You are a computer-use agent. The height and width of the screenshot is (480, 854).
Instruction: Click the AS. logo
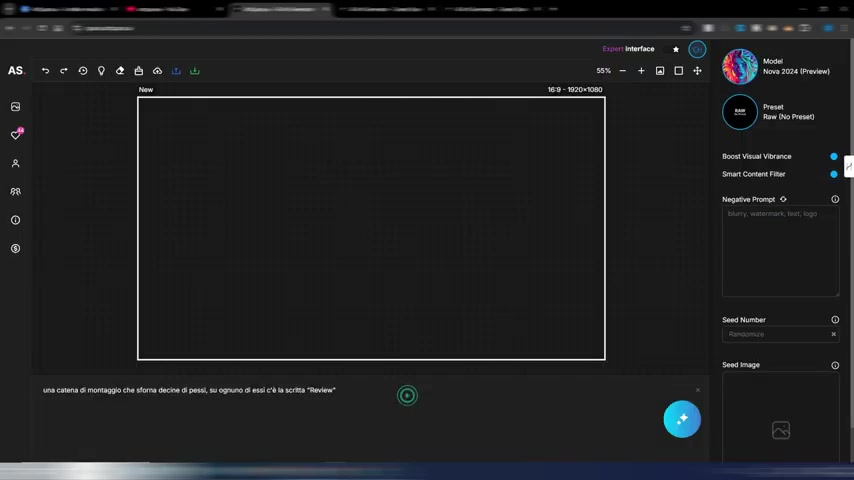(x=16, y=70)
